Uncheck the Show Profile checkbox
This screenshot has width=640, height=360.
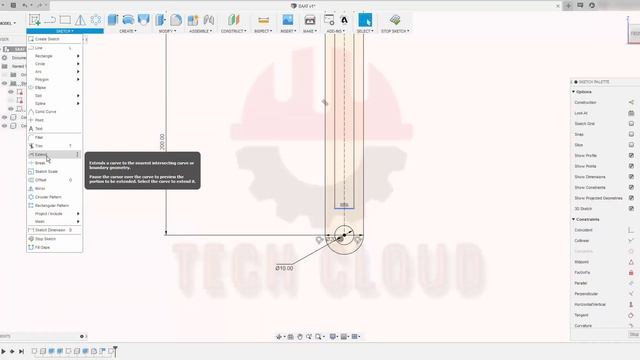tap(631, 156)
